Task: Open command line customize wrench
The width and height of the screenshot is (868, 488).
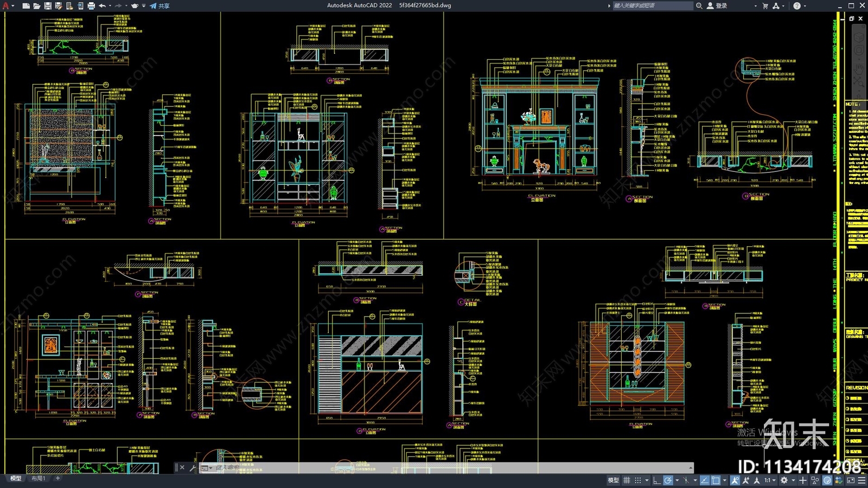Action: click(x=193, y=467)
